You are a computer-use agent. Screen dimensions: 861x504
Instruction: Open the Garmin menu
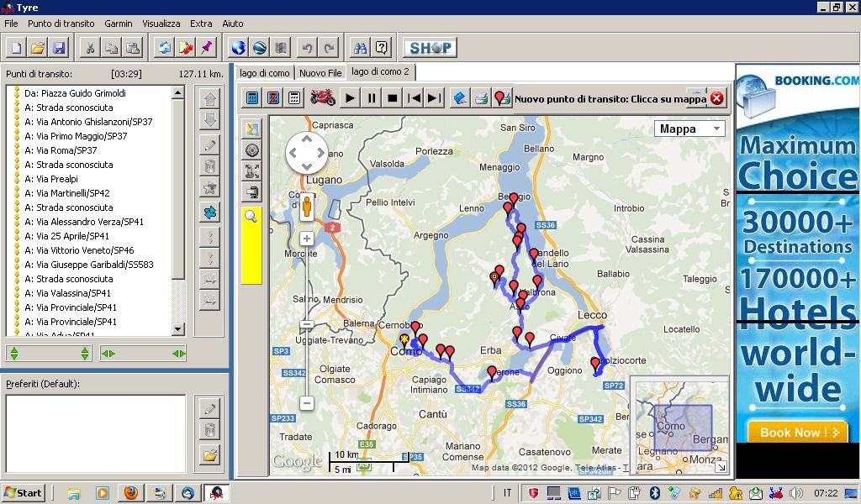click(x=118, y=24)
